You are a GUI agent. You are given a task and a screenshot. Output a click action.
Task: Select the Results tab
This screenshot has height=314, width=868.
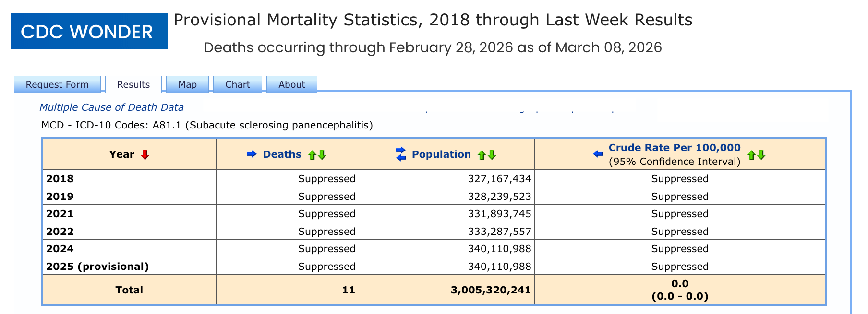coord(133,84)
